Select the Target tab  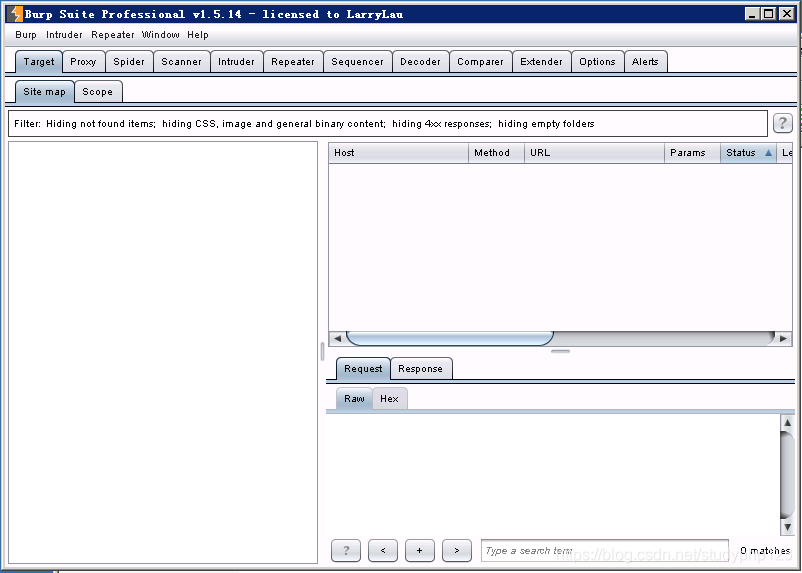point(39,62)
